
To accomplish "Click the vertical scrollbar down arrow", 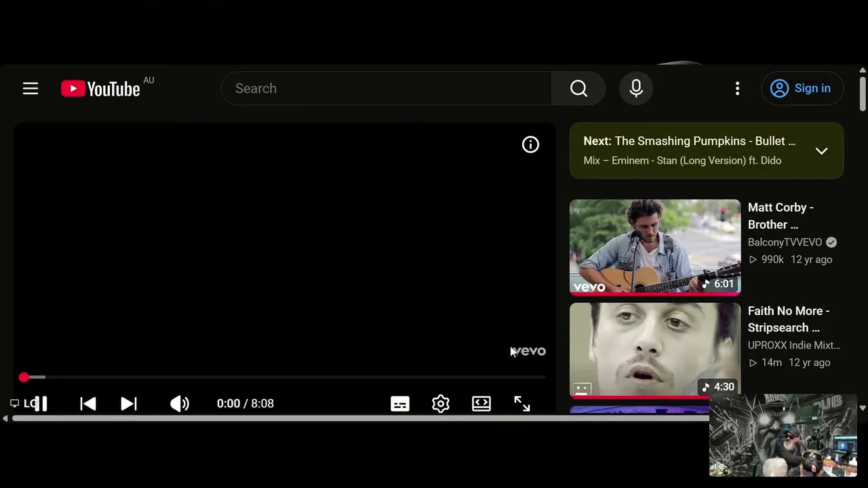I will click(863, 408).
